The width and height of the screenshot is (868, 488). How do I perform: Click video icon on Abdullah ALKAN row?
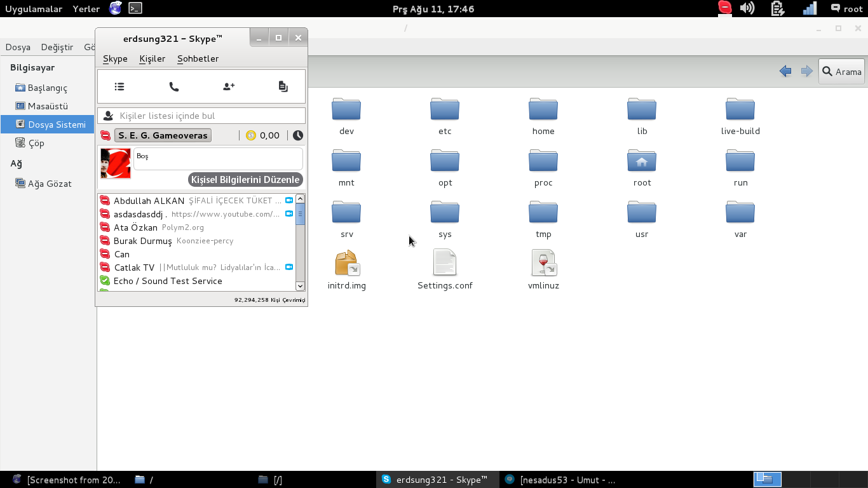[x=289, y=200]
